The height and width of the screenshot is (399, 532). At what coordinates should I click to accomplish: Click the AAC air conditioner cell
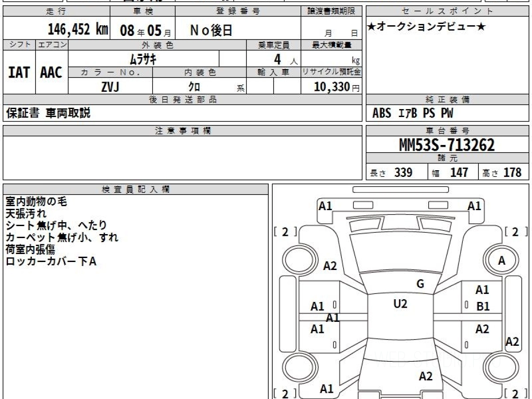(51, 73)
